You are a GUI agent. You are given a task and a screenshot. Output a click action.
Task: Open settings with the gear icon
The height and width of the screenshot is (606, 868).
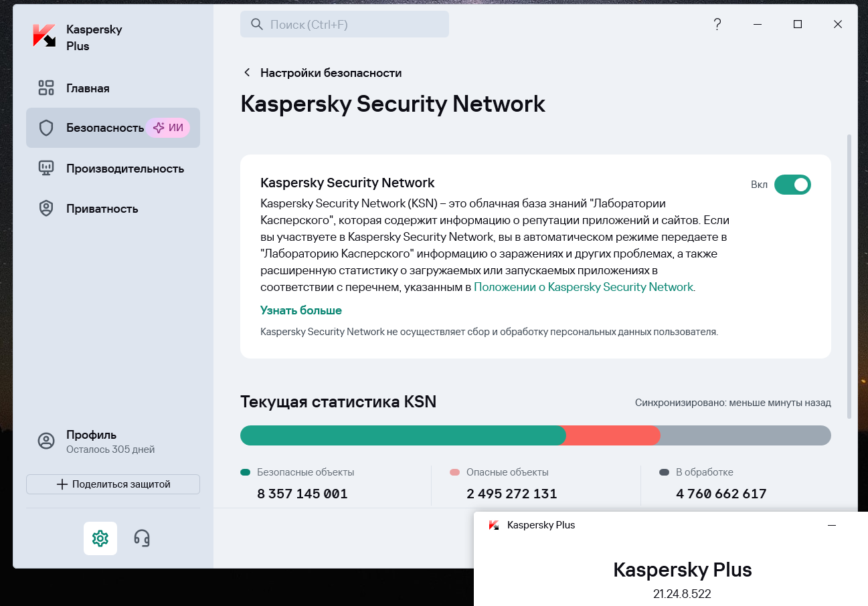coord(100,538)
